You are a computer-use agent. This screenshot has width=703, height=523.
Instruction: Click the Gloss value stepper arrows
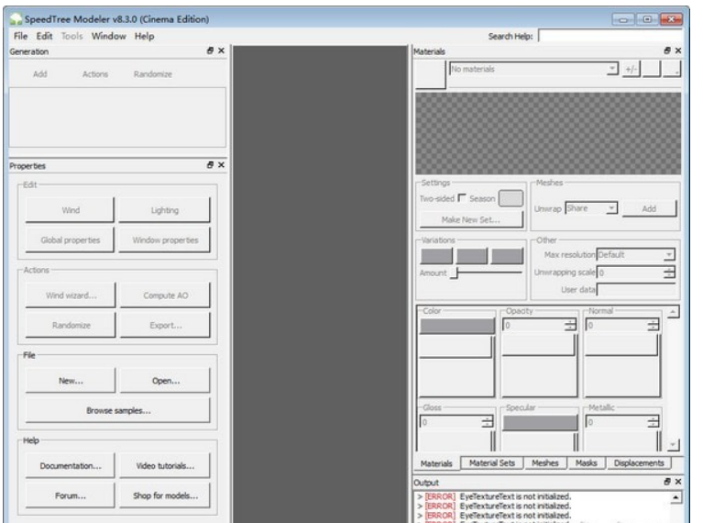pos(487,422)
